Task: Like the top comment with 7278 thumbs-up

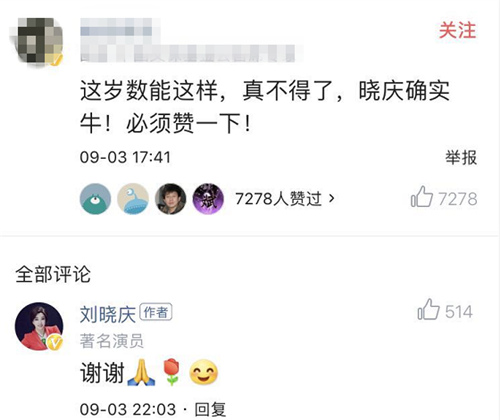Action: [444, 198]
